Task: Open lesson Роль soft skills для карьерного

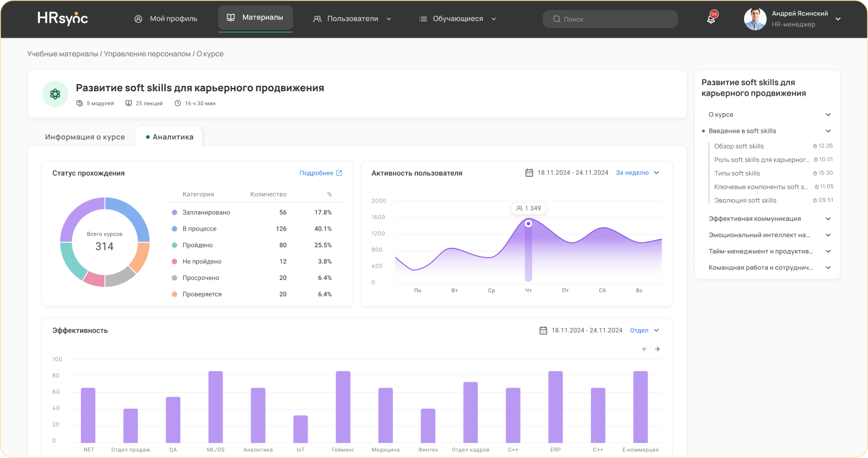Action: pos(762,160)
